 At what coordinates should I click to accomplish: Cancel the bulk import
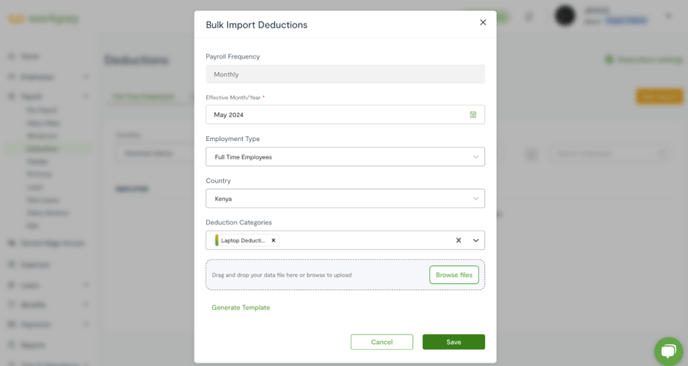click(382, 342)
